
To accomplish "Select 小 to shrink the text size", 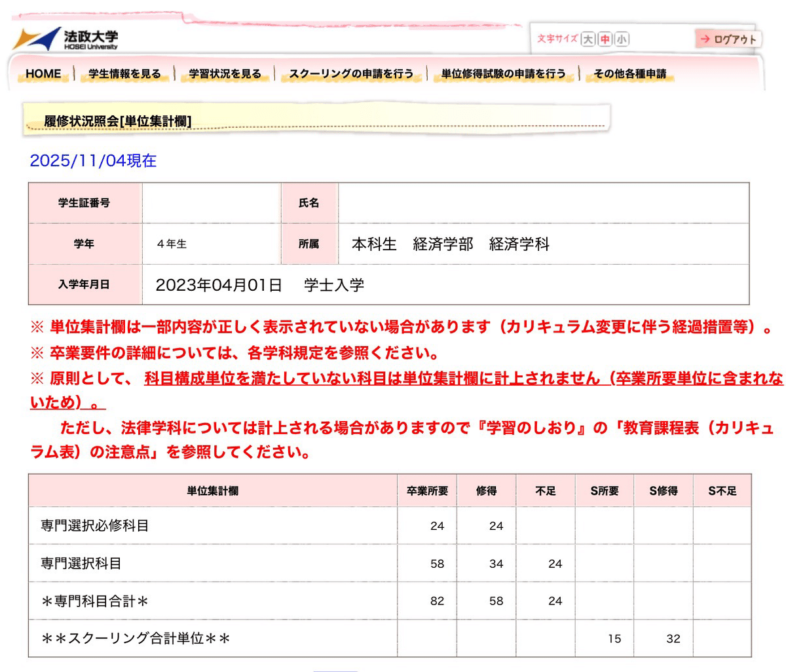I will click(x=621, y=39).
